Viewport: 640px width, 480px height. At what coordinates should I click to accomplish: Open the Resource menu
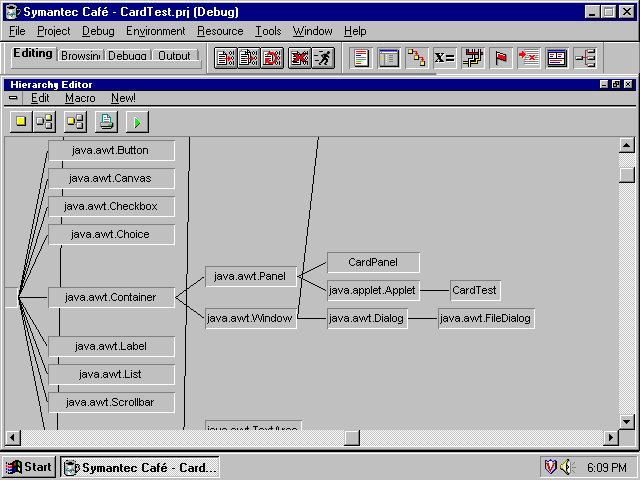(x=220, y=31)
